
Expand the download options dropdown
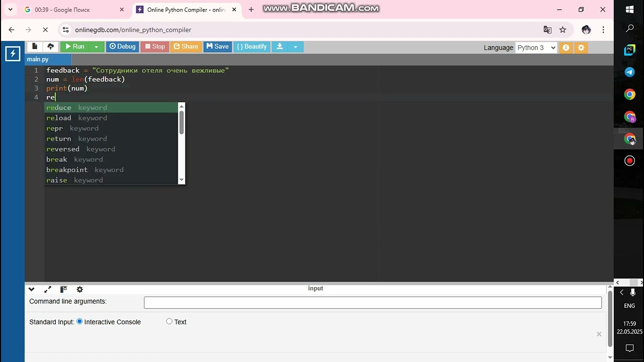coord(295,47)
